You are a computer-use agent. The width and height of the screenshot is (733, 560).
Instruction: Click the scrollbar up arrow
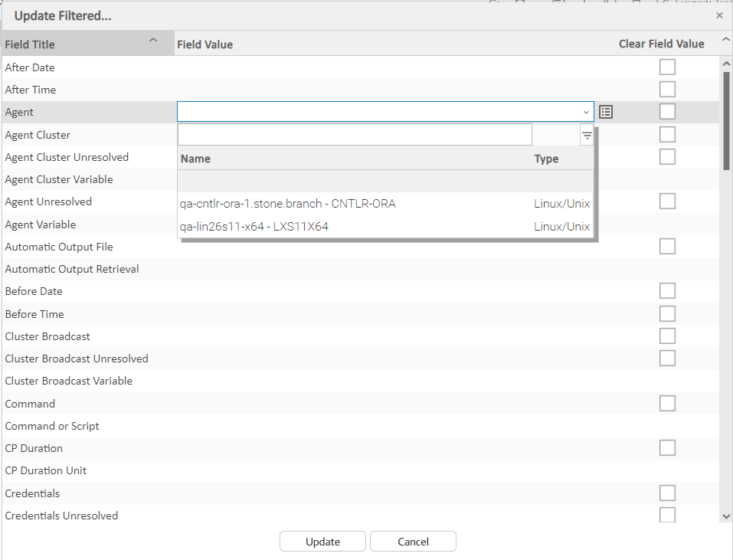726,63
